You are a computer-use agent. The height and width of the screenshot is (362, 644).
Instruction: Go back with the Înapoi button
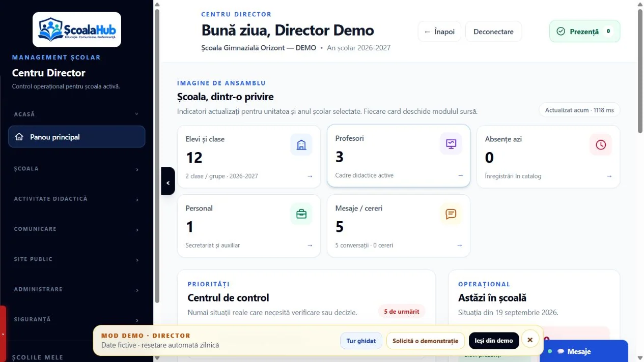(x=439, y=32)
